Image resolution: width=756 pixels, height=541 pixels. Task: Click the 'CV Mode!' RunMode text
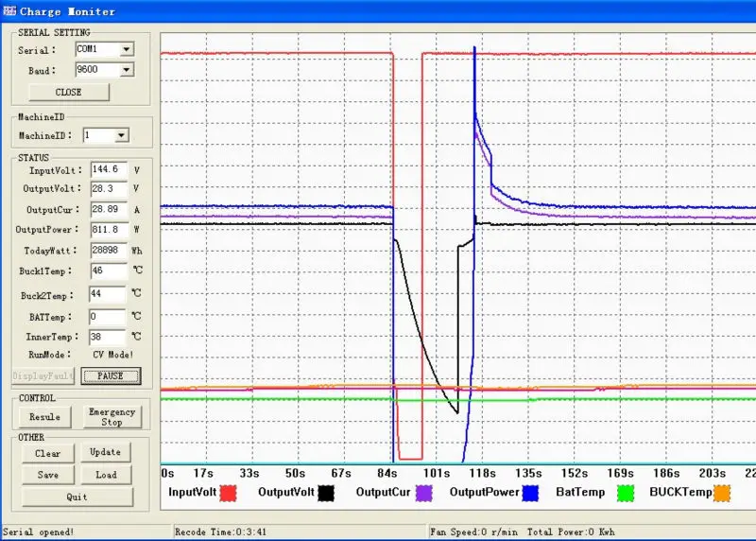(112, 355)
